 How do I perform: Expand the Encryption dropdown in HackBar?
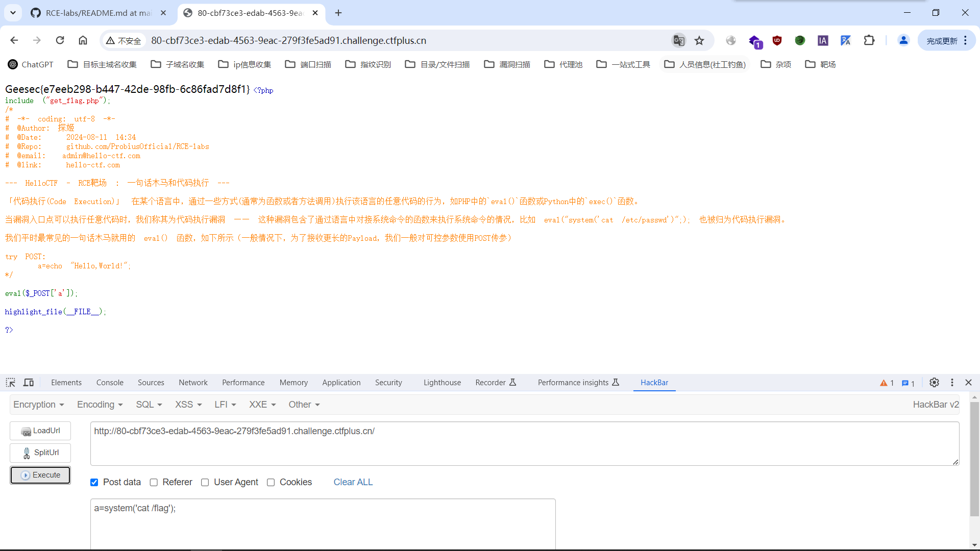[39, 405]
